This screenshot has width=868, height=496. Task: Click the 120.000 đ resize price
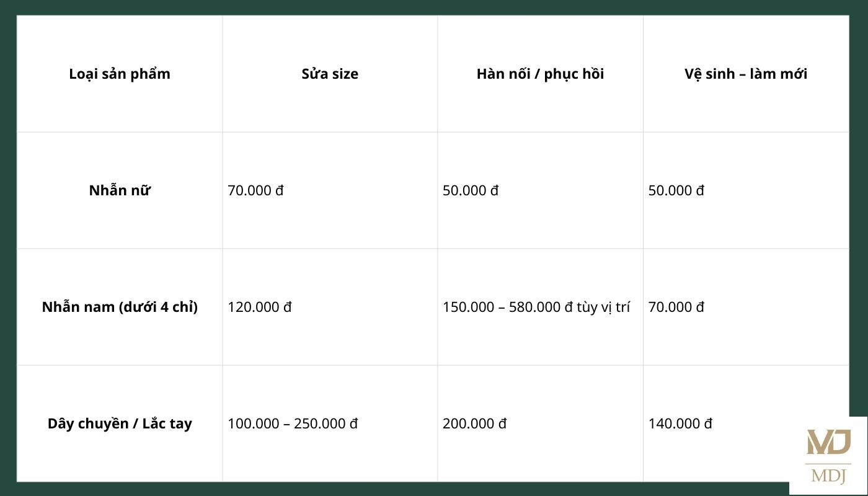[259, 307]
